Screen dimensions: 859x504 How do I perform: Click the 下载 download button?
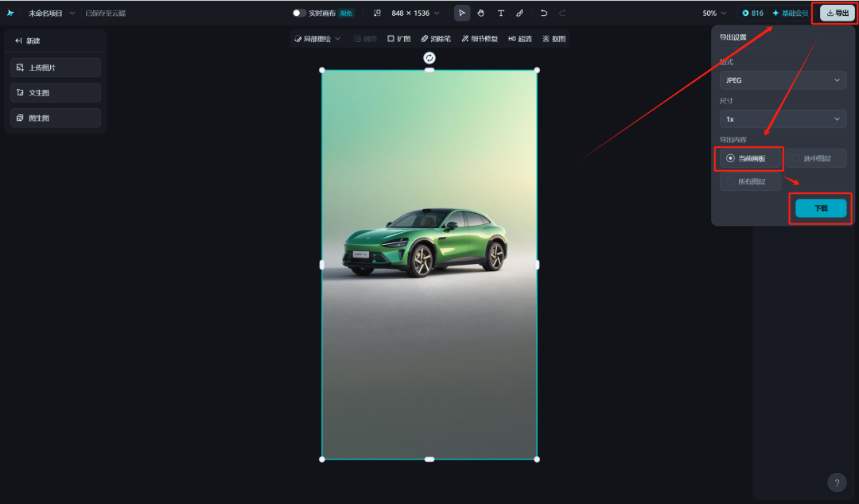coord(820,207)
